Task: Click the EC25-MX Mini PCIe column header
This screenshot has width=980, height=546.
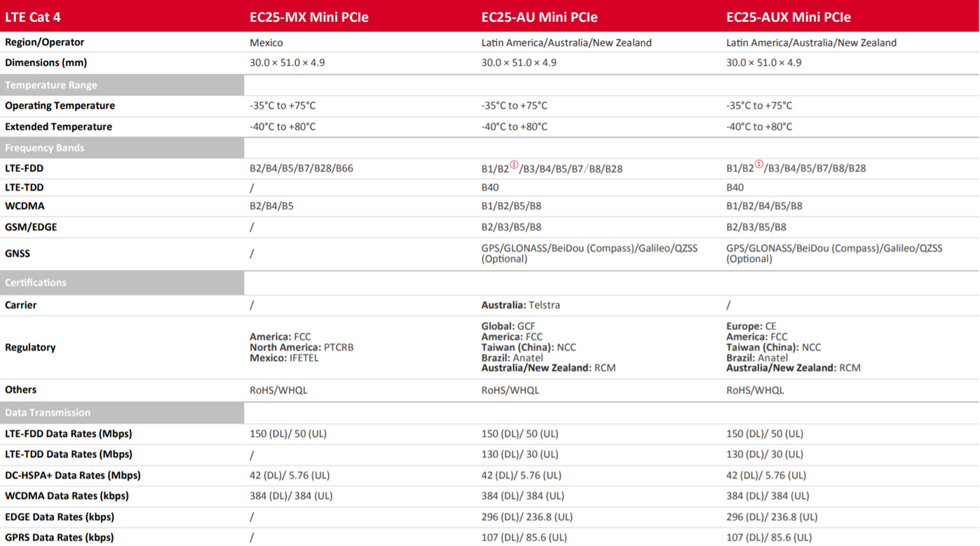Action: [x=309, y=17]
